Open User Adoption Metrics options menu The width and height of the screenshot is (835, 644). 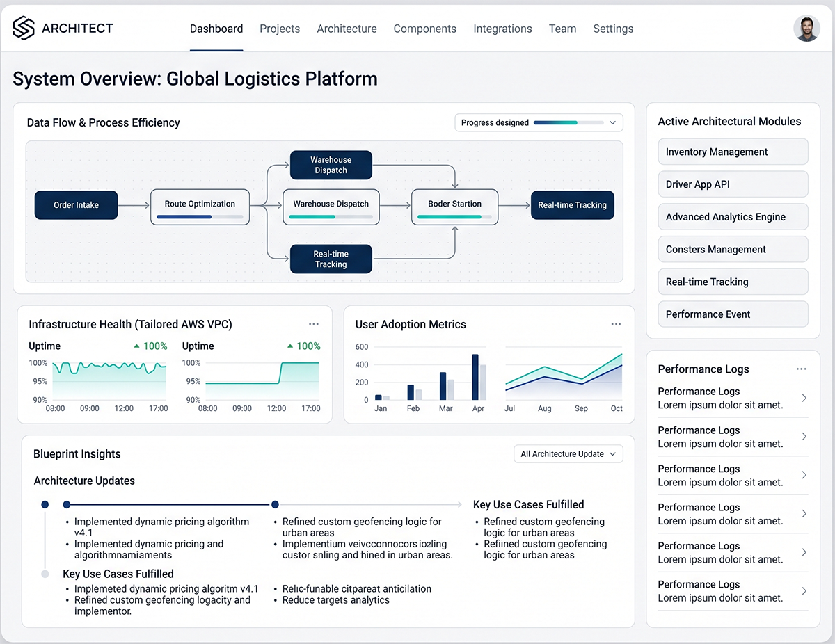(x=616, y=324)
